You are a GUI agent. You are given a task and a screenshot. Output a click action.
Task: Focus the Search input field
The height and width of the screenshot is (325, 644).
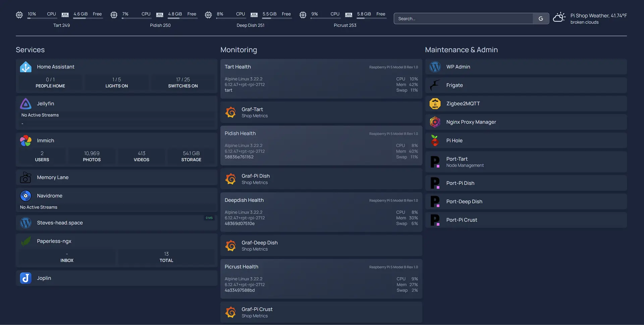click(x=464, y=18)
